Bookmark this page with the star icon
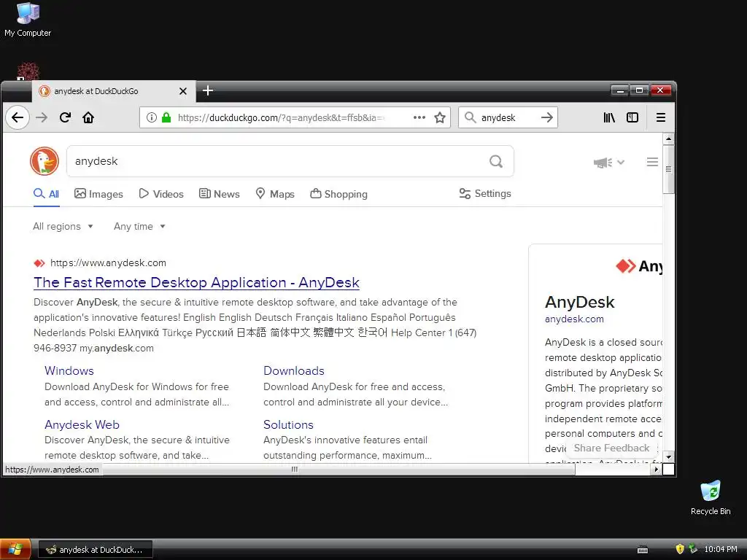The height and width of the screenshot is (560, 747). coord(440,117)
